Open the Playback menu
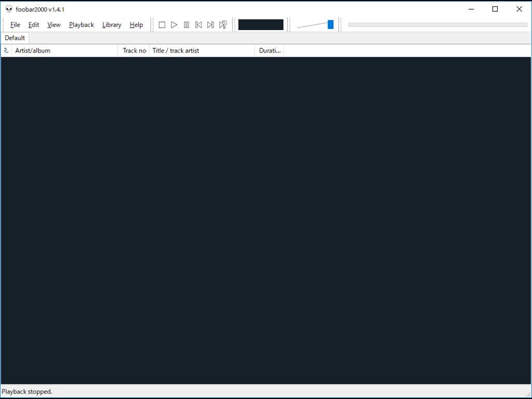The width and height of the screenshot is (532, 399). [x=81, y=24]
